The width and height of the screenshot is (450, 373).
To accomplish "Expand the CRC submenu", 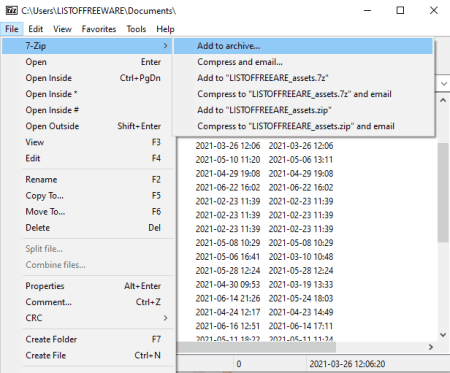I will pos(87,318).
